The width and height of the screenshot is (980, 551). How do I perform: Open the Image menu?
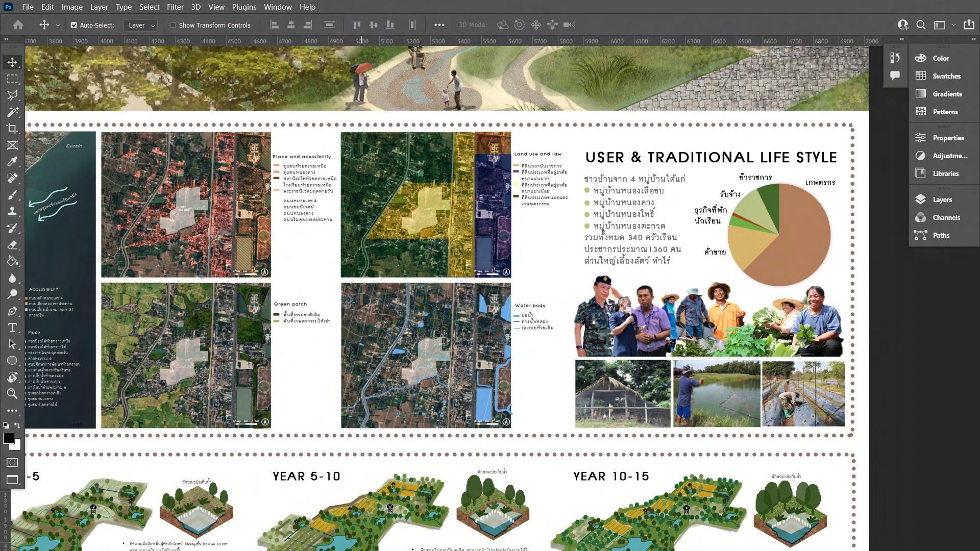point(72,7)
